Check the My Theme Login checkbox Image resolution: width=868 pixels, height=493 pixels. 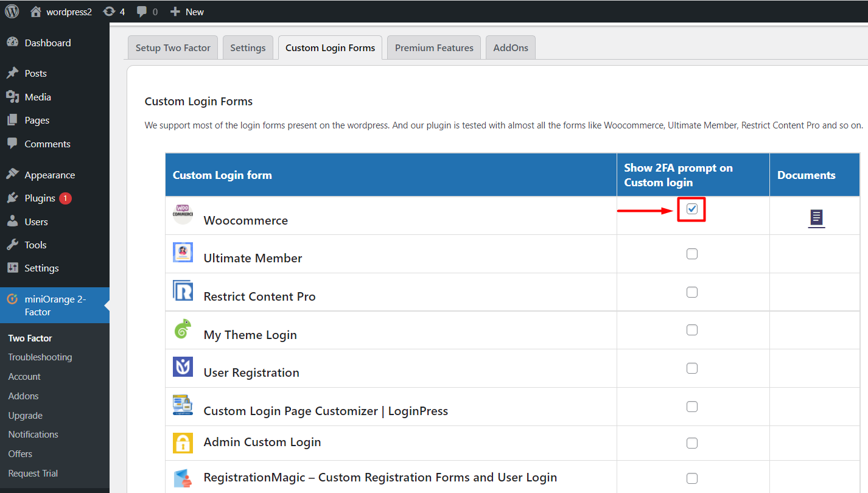click(692, 330)
